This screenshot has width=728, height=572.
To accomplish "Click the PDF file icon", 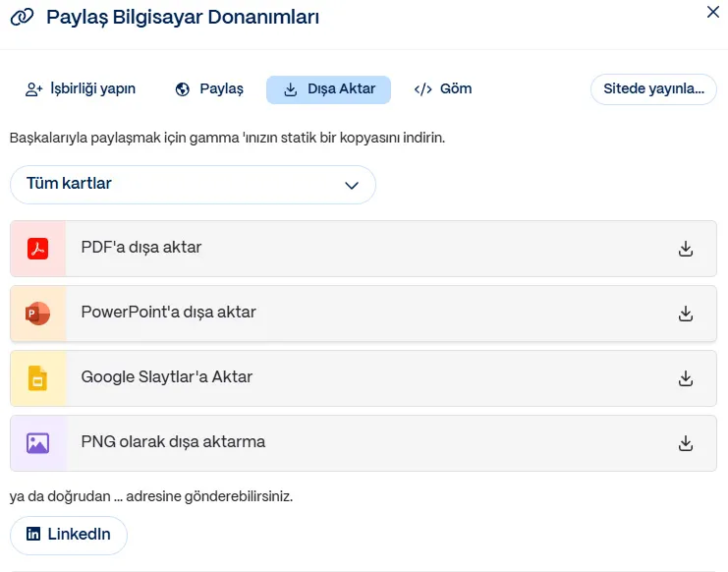I will pos(38,249).
